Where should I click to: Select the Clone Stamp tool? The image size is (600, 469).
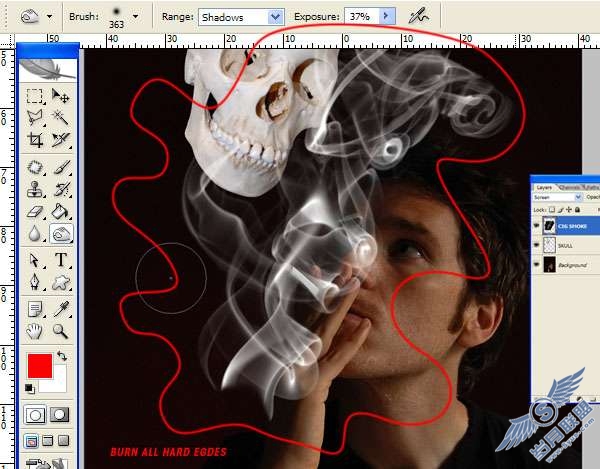[x=35, y=189]
